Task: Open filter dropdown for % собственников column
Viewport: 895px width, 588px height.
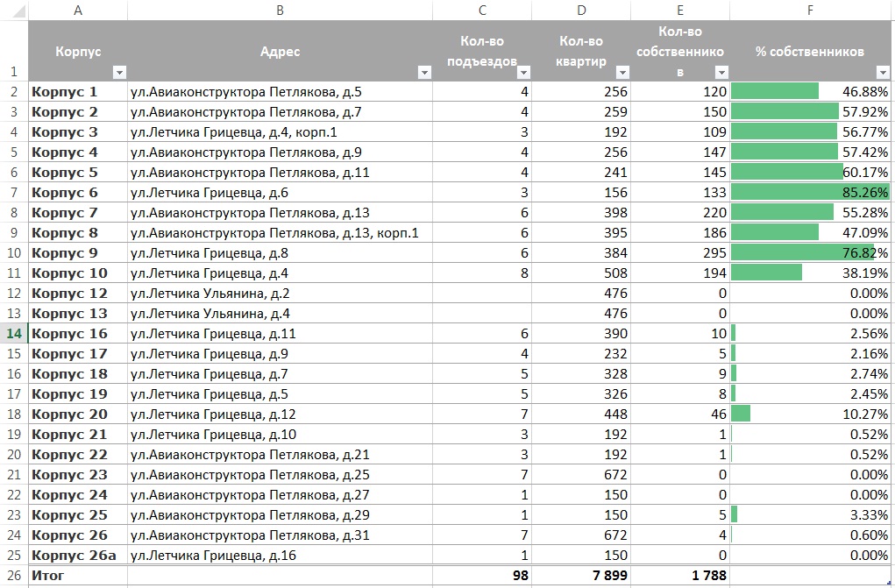Action: (883, 73)
